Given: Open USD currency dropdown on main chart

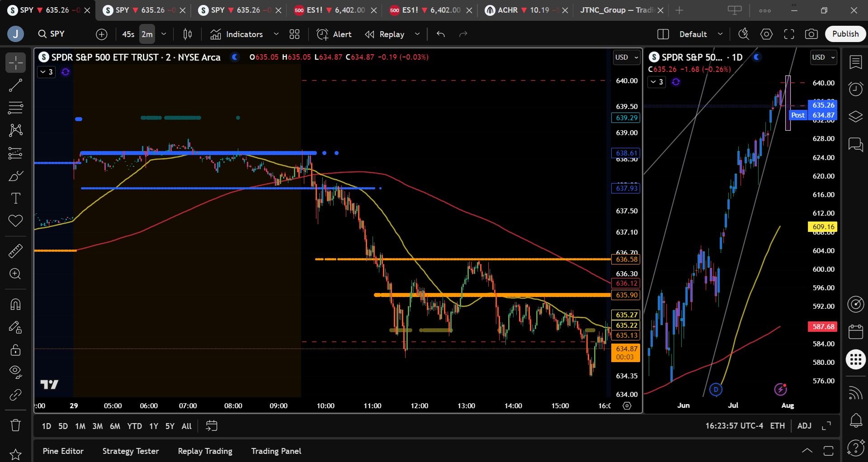Looking at the screenshot, I should (627, 57).
